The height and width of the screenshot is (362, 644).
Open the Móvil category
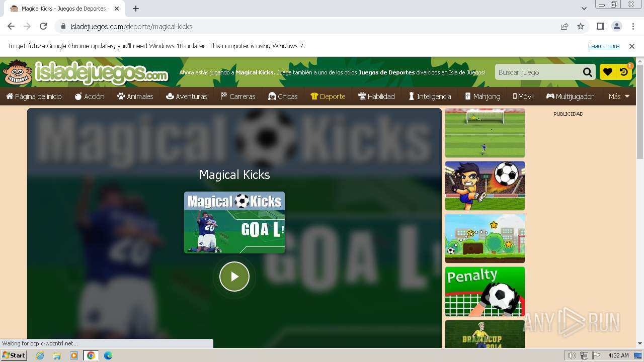[523, 96]
